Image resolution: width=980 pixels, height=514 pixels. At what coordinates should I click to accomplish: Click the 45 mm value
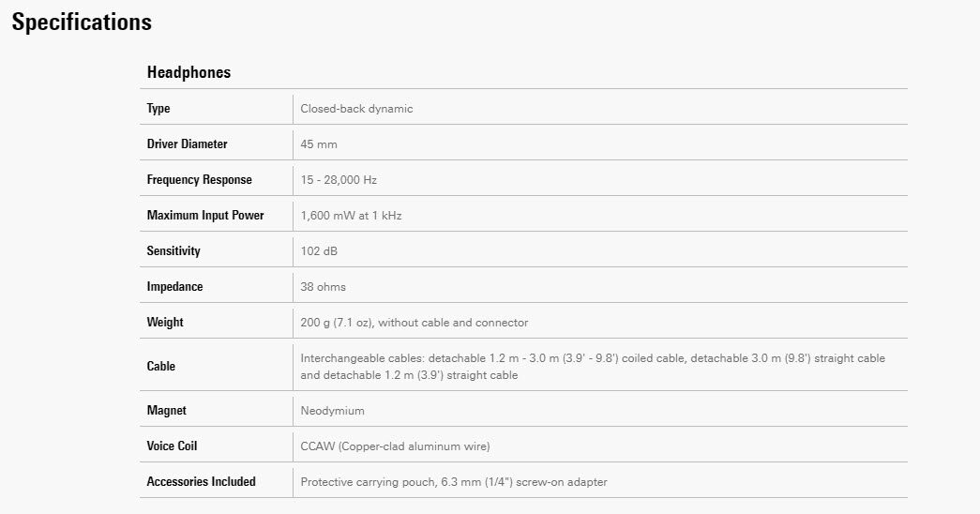318,144
